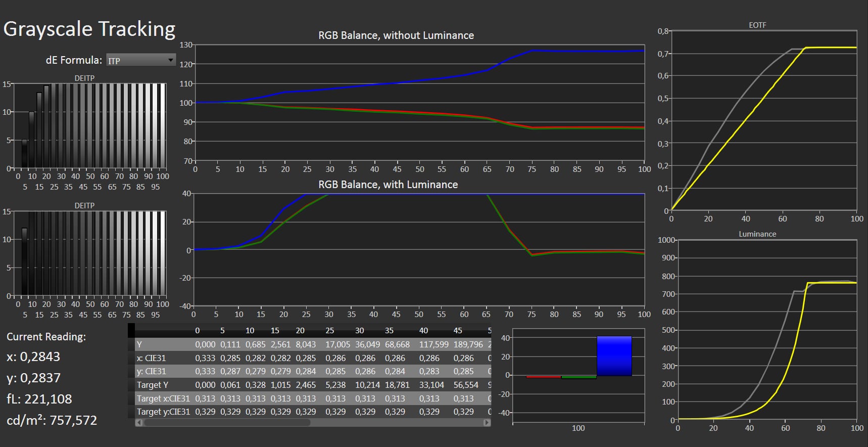Open the dE Formula dropdown
The height and width of the screenshot is (447, 868).
click(141, 61)
